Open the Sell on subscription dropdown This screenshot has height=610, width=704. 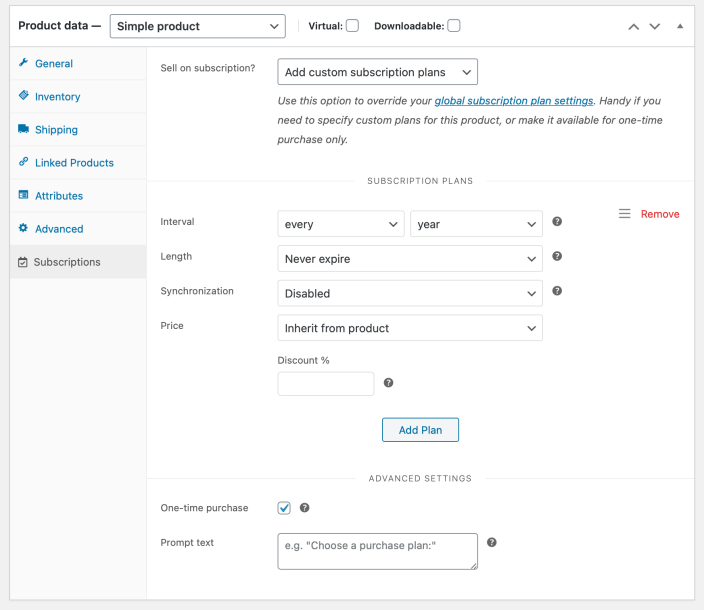point(377,72)
